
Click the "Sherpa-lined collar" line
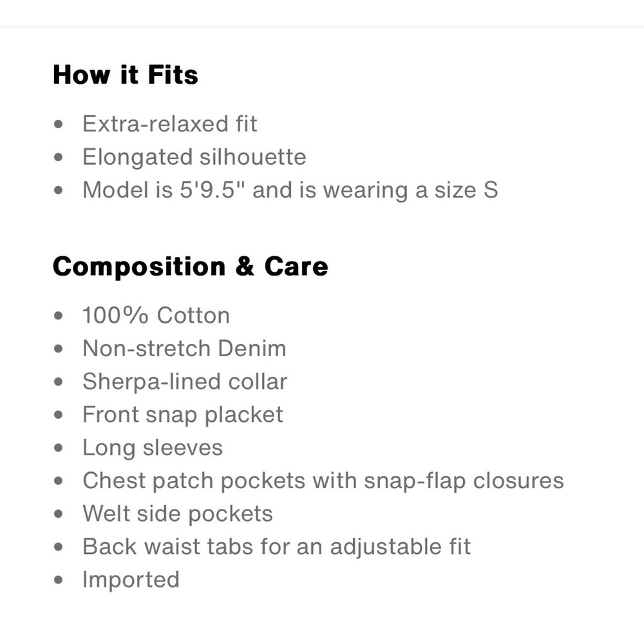coord(184,382)
